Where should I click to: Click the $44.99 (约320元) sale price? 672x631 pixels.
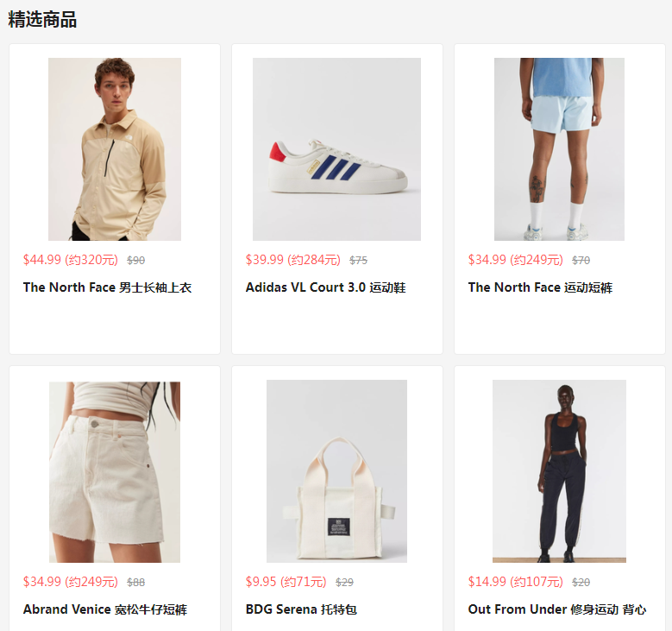pos(70,260)
